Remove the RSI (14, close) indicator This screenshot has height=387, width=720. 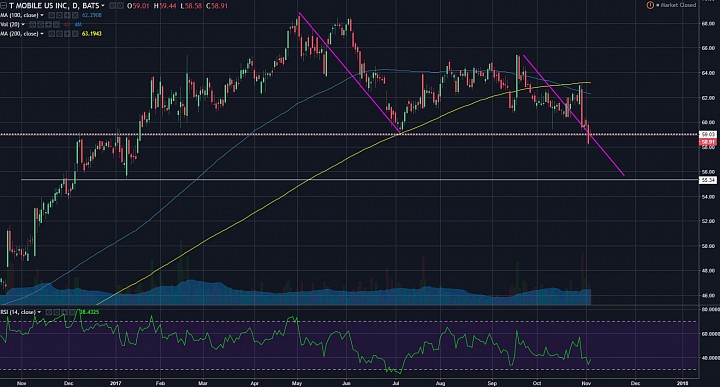click(x=72, y=312)
